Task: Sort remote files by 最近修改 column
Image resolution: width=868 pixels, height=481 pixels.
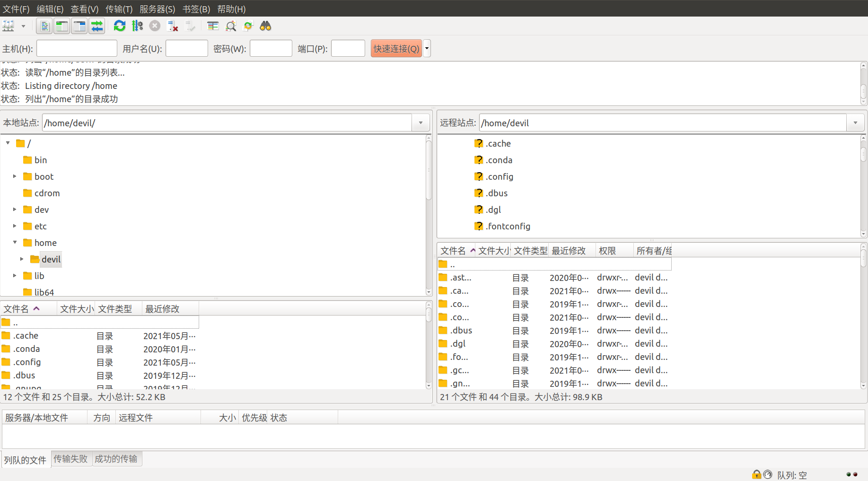Action: [572, 251]
